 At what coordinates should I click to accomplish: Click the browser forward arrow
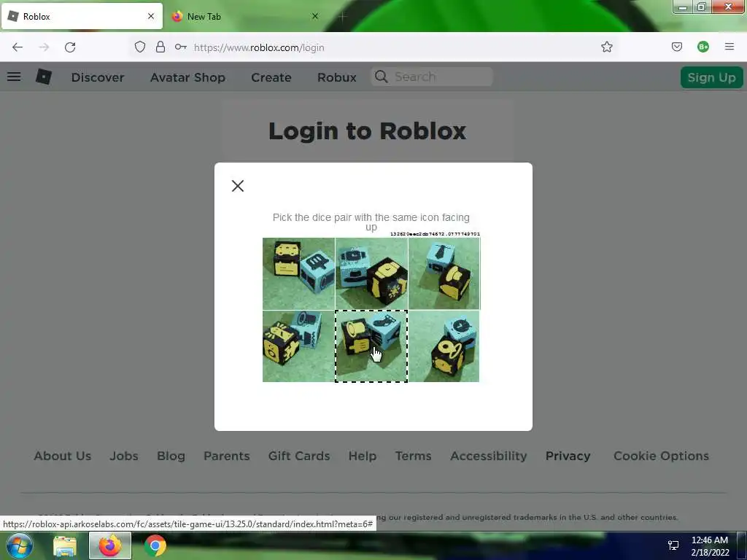click(x=44, y=47)
